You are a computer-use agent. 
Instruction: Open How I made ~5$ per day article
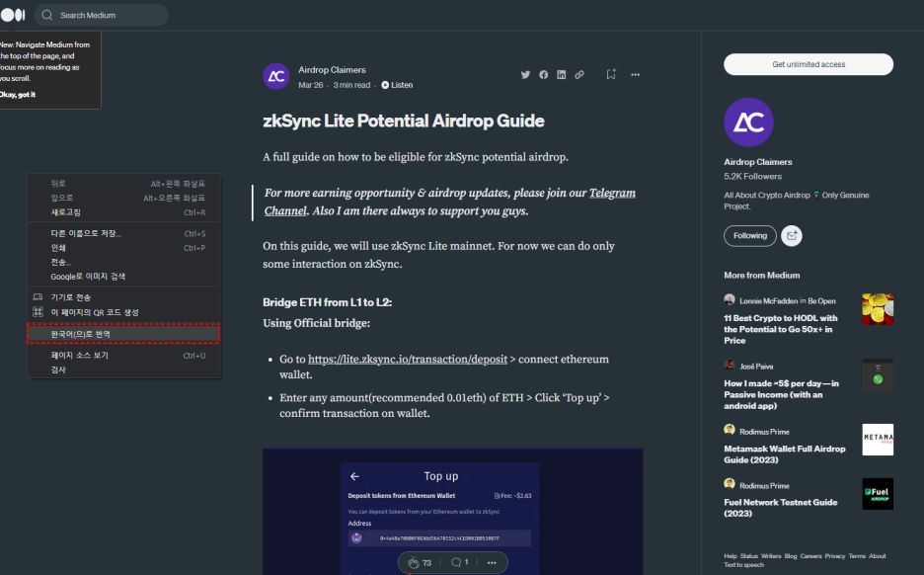(x=782, y=394)
